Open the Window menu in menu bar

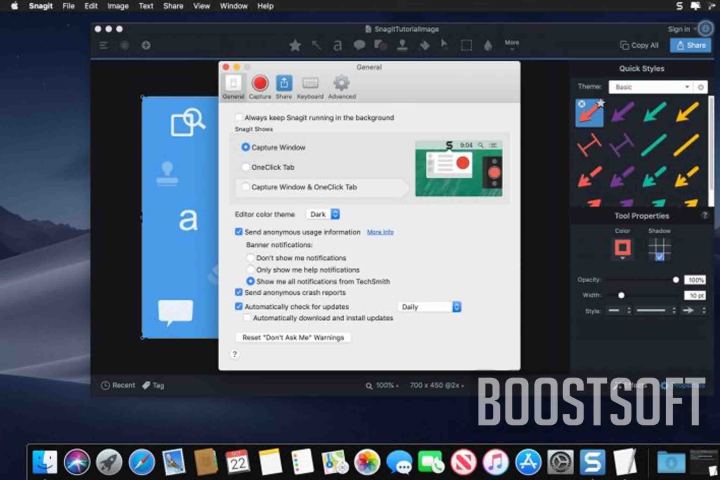(233, 6)
